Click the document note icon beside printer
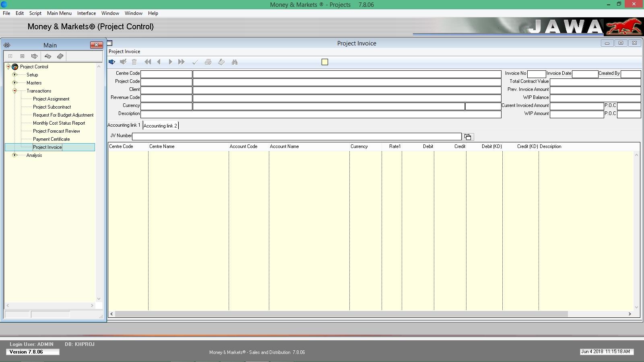The height and width of the screenshot is (362, 644). tap(221, 62)
